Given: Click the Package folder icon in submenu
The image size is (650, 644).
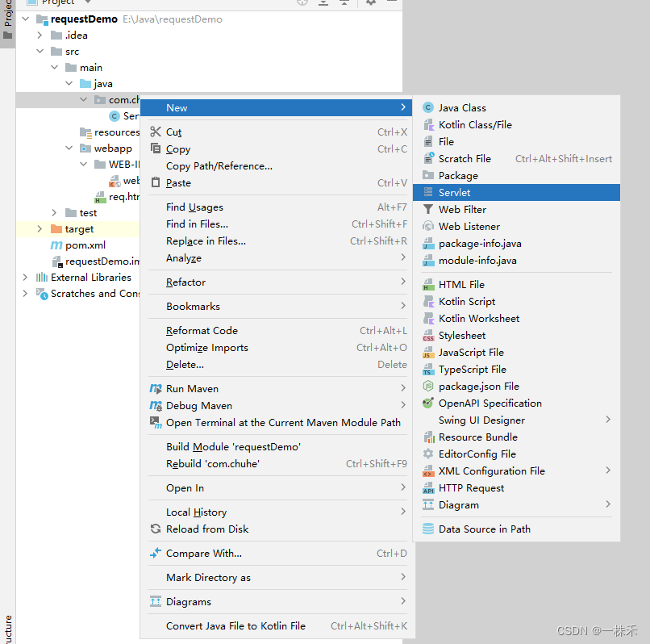Looking at the screenshot, I should [427, 175].
